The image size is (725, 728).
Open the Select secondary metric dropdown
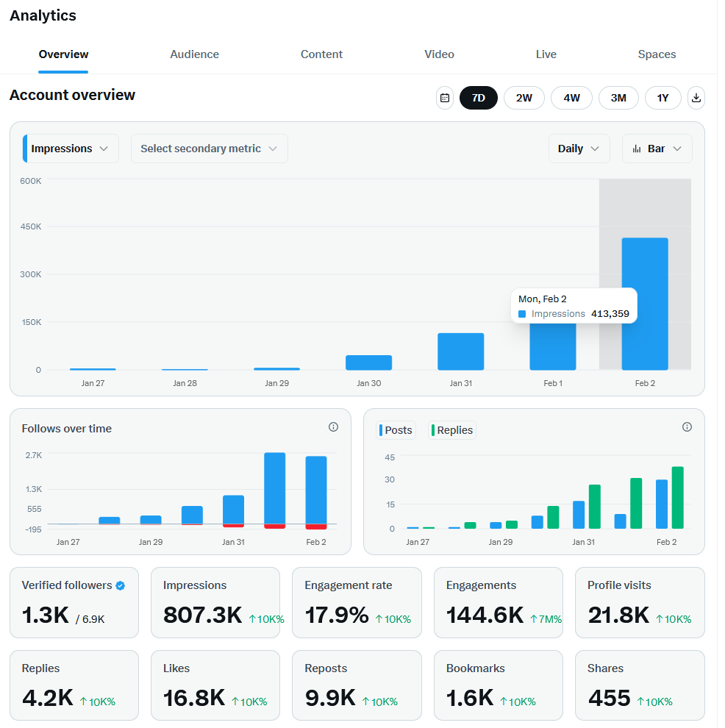211,150
